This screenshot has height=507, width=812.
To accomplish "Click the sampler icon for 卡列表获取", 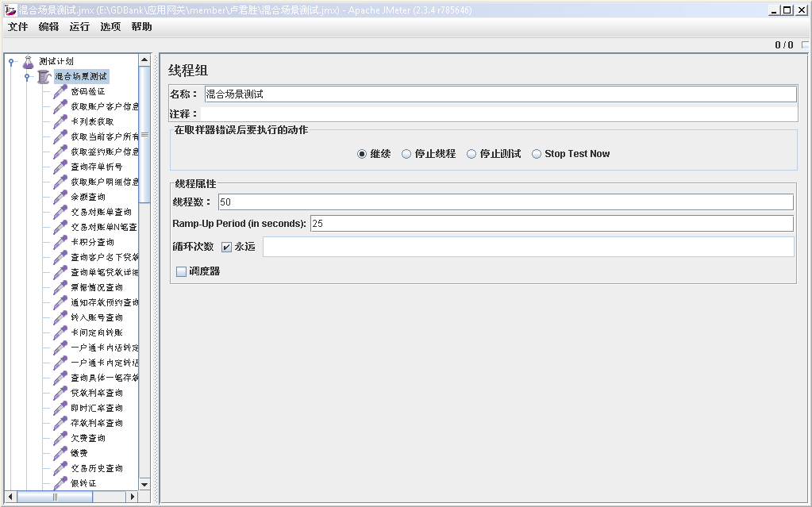I will tap(60, 121).
